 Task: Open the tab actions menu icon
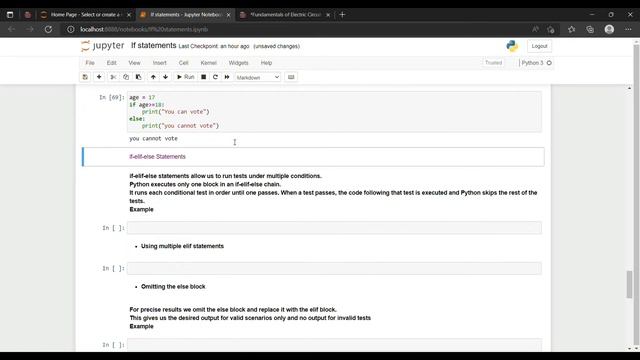pos(10,15)
